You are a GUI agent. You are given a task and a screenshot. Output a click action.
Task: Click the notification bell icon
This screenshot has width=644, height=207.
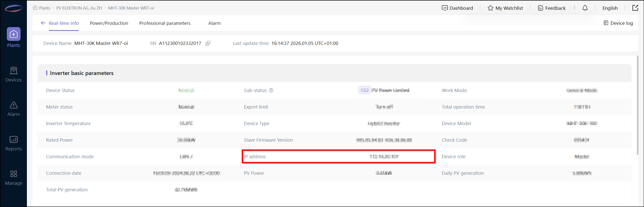coord(585,8)
